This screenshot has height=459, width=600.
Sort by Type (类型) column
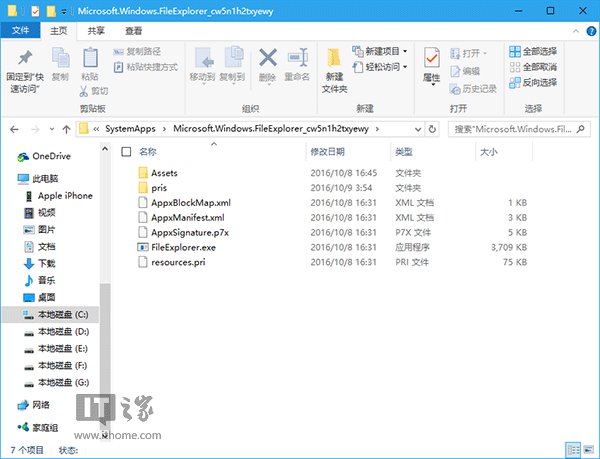coord(404,152)
